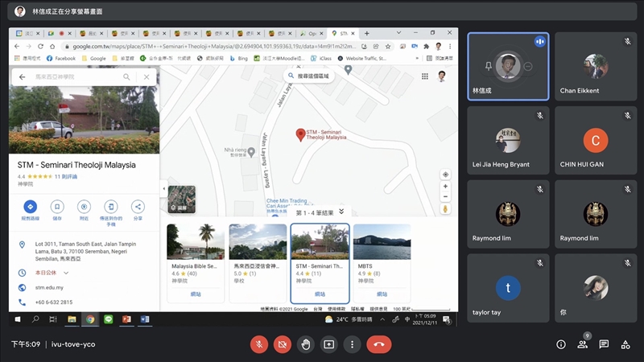Show the participants people panel

pos(582,344)
